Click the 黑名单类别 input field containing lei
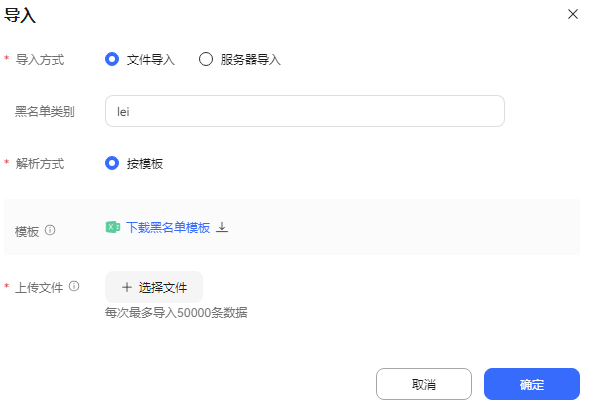This screenshot has height=412, width=593. point(304,111)
